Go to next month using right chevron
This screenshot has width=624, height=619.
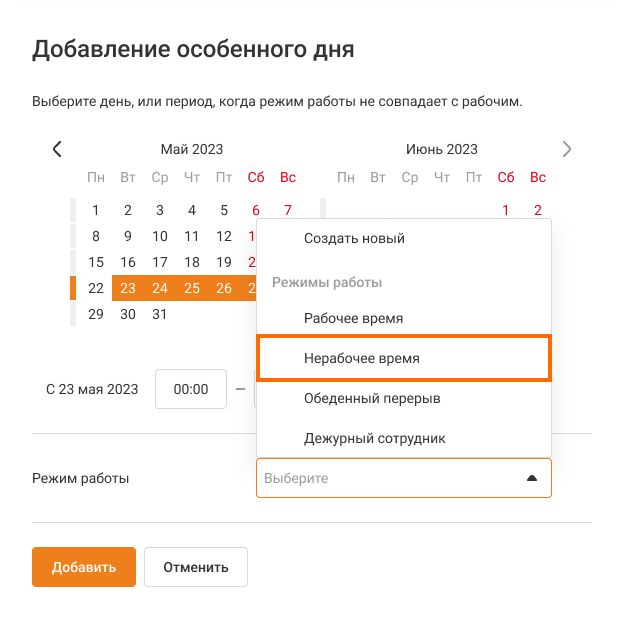click(567, 149)
